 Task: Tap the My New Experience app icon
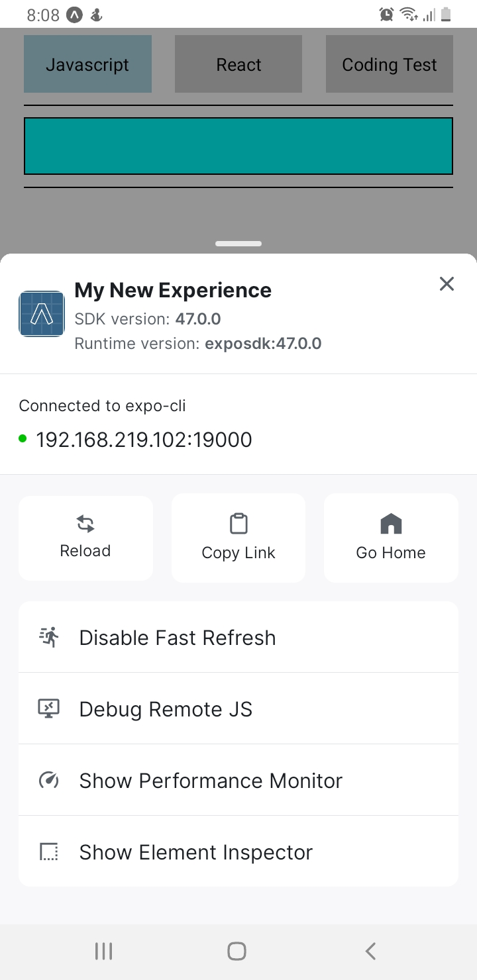(x=42, y=314)
